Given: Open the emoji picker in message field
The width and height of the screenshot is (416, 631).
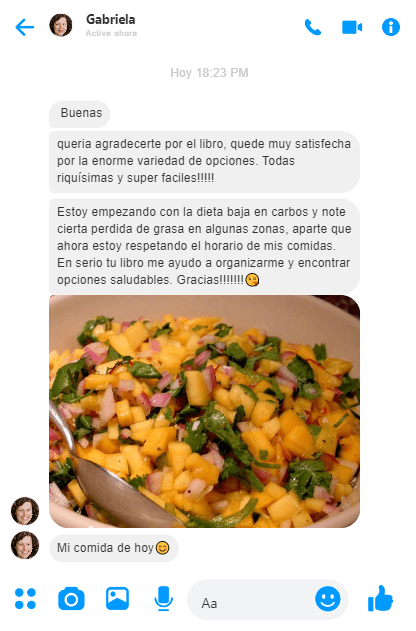Looking at the screenshot, I should 327,598.
